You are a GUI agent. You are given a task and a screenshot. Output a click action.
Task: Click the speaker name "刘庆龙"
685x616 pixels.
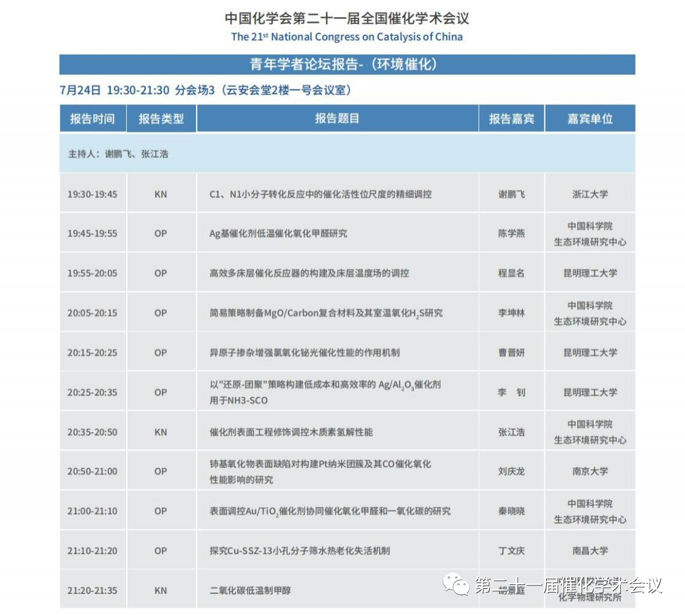[512, 472]
